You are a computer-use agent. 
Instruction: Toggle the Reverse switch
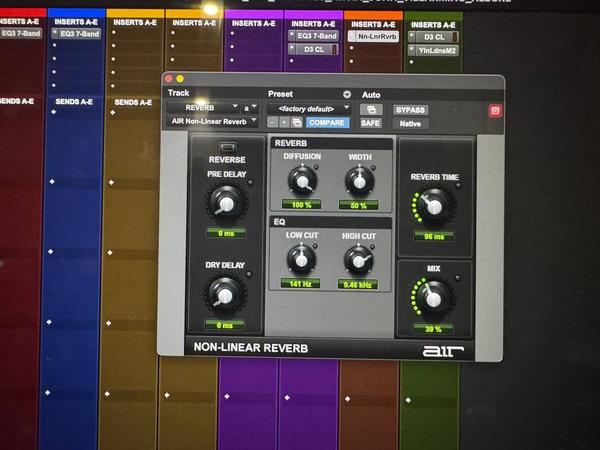click(x=226, y=147)
